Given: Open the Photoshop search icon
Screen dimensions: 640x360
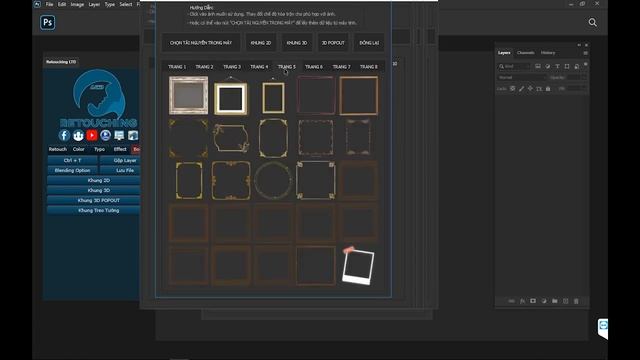Looking at the screenshot, I should 593,22.
